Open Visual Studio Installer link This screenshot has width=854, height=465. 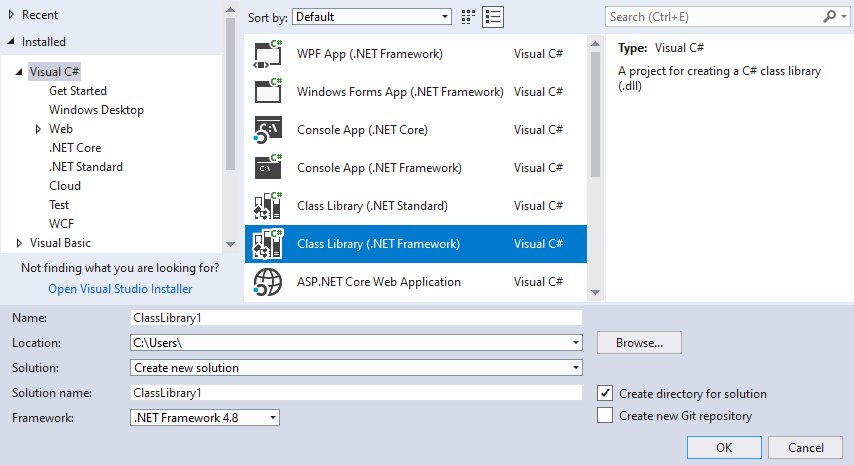(120, 289)
